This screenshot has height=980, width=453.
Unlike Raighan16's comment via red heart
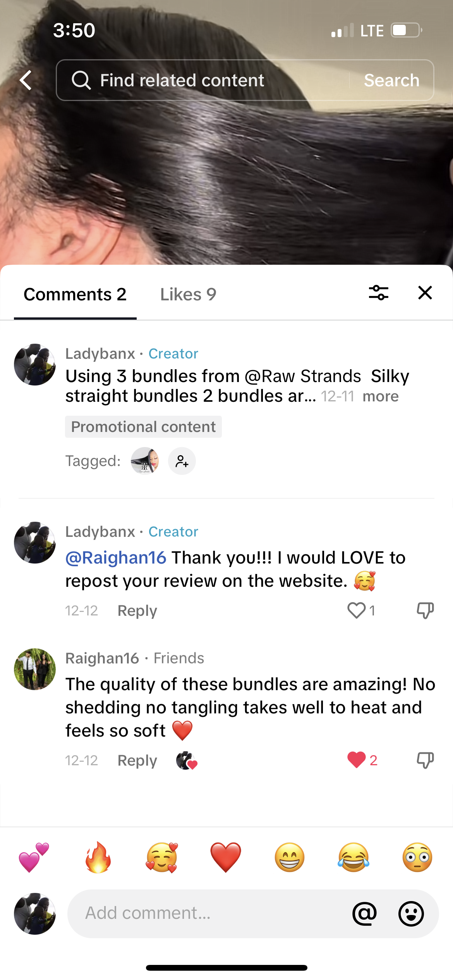(357, 760)
